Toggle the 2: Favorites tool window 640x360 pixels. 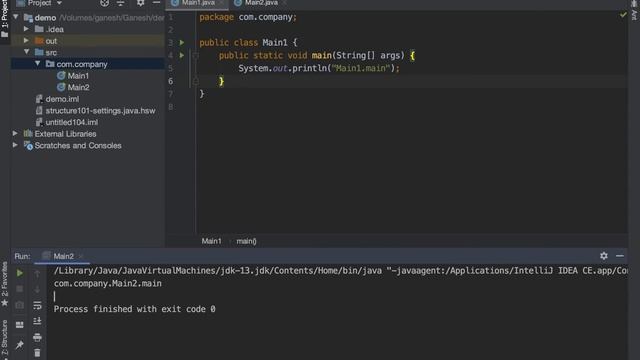(x=4, y=284)
